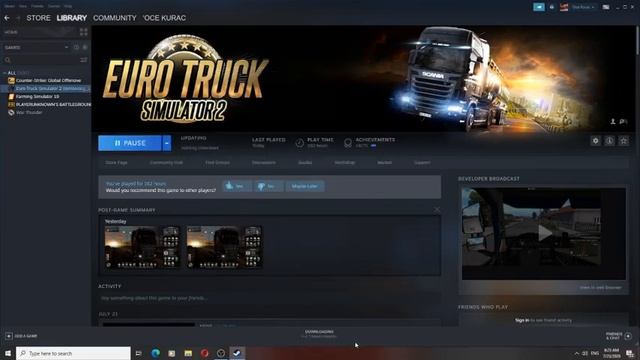
Task: Open the Guides link
Action: tap(305, 162)
